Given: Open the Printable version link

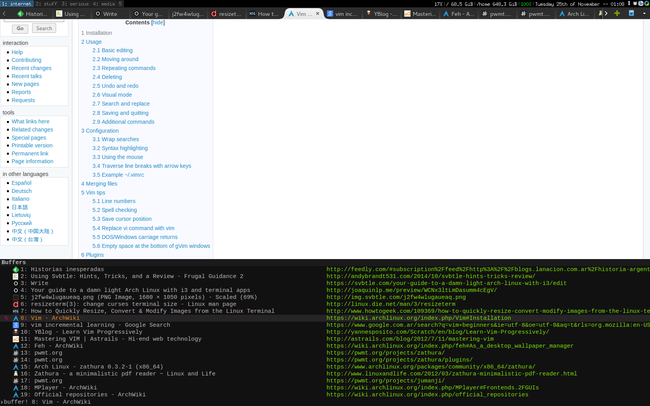Looking at the screenshot, I should [x=32, y=146].
